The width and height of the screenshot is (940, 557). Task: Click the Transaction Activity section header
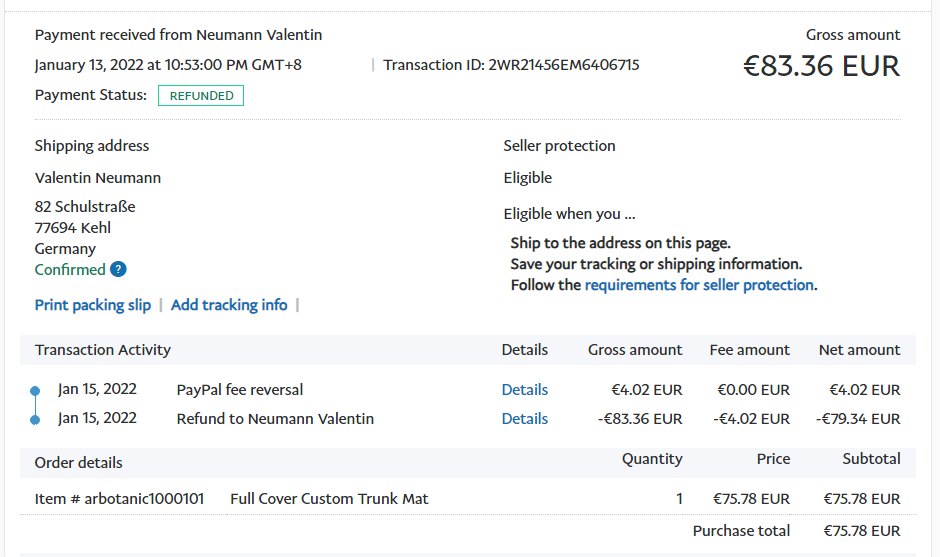click(x=103, y=350)
